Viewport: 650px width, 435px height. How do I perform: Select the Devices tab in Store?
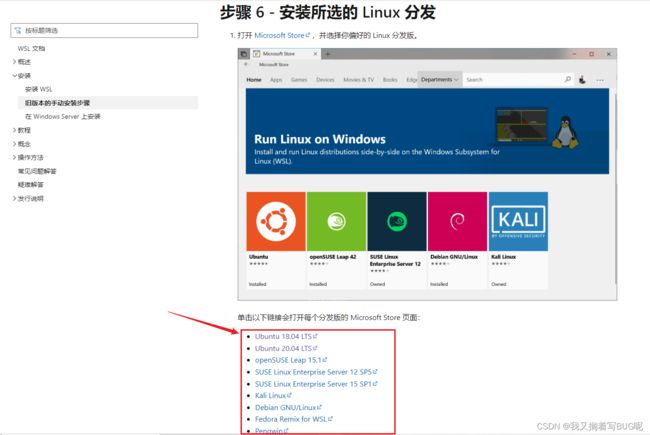tap(325, 80)
